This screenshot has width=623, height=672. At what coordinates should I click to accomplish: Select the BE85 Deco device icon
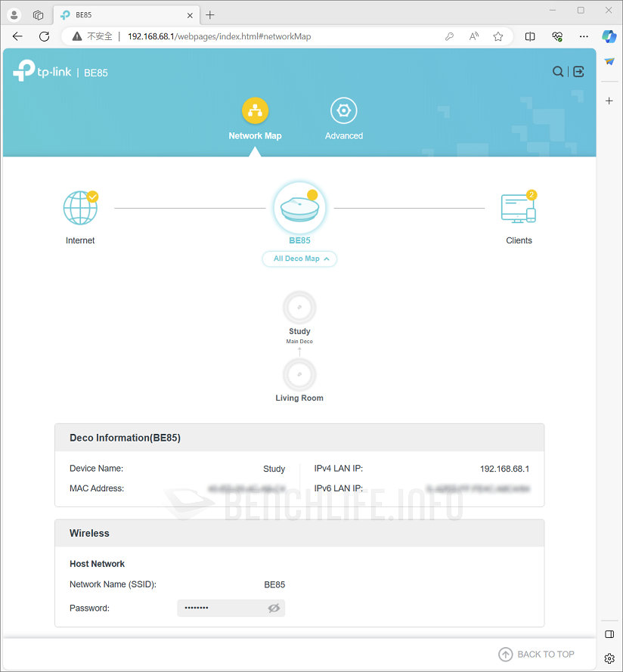pos(299,206)
